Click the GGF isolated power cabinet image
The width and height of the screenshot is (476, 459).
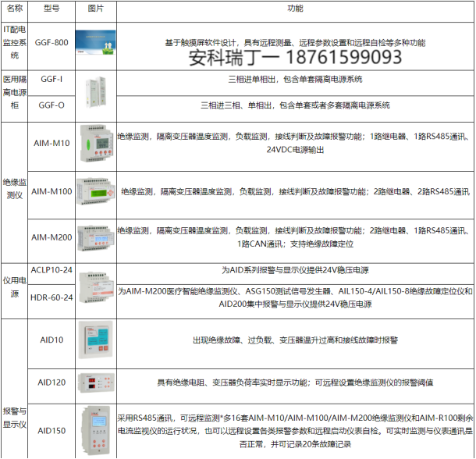97,92
